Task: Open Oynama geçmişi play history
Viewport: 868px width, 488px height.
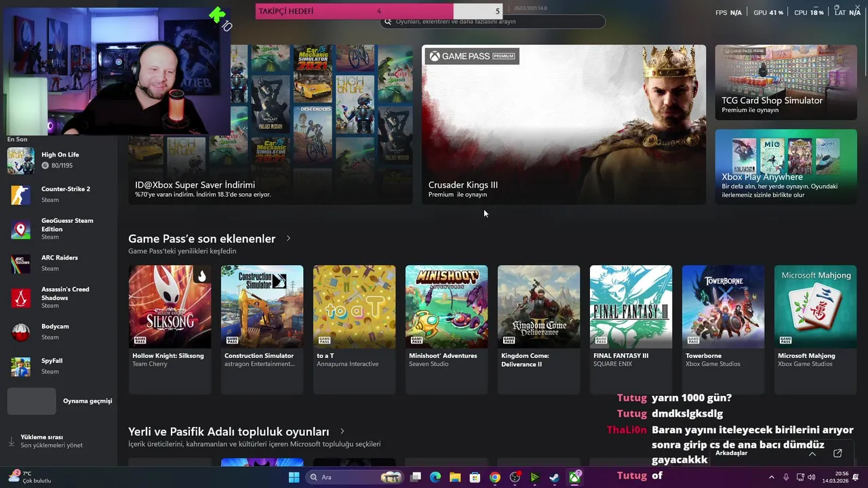Action: pyautogui.click(x=60, y=401)
